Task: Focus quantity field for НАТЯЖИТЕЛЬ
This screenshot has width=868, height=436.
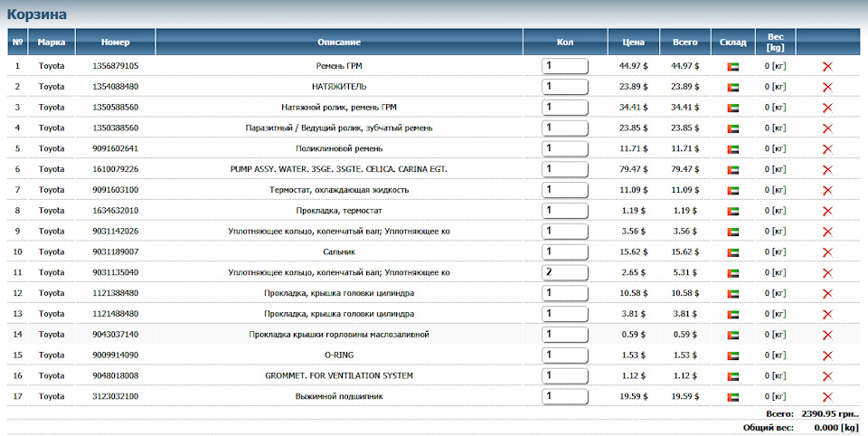Action: 564,87
